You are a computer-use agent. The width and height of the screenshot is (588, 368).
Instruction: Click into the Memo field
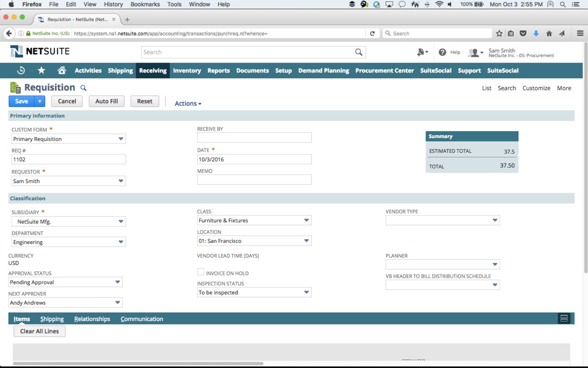[254, 179]
